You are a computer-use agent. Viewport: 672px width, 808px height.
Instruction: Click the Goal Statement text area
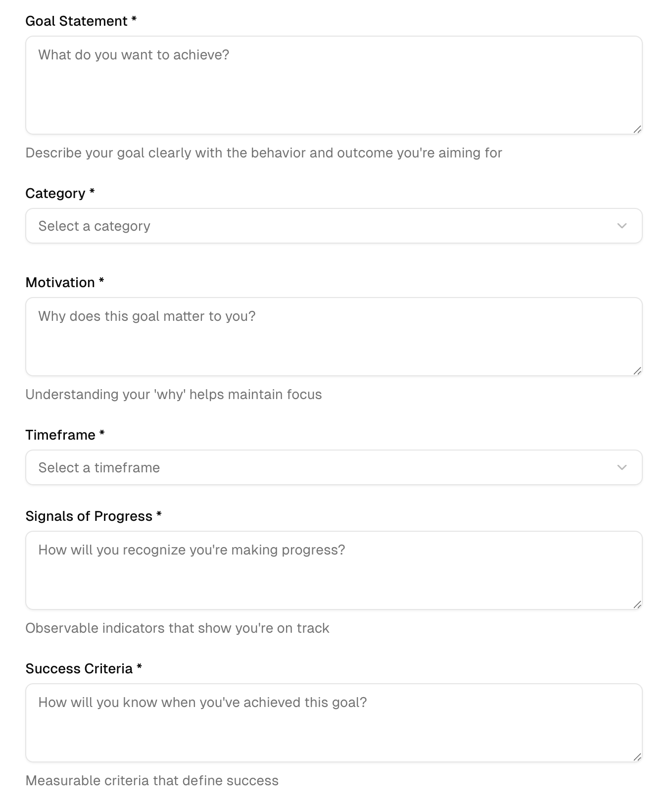click(334, 85)
